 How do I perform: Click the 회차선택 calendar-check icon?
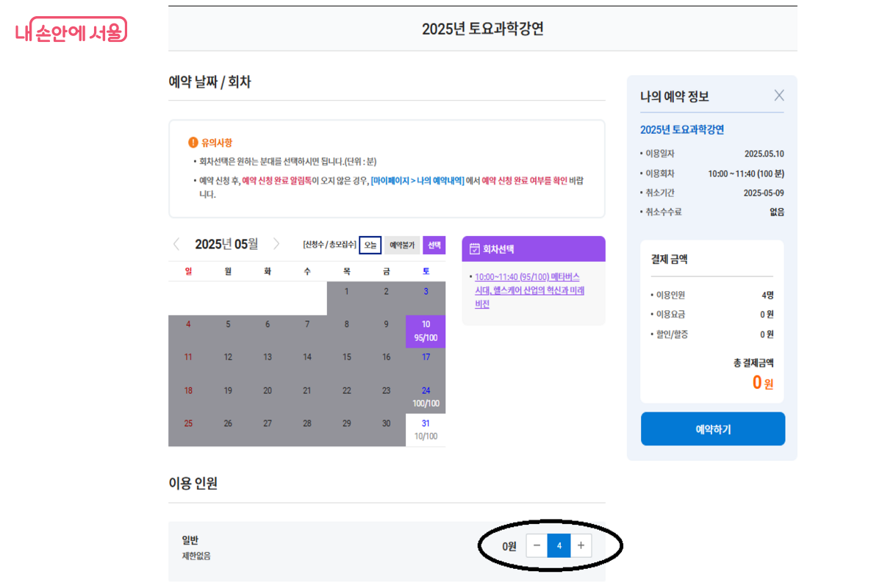(475, 249)
